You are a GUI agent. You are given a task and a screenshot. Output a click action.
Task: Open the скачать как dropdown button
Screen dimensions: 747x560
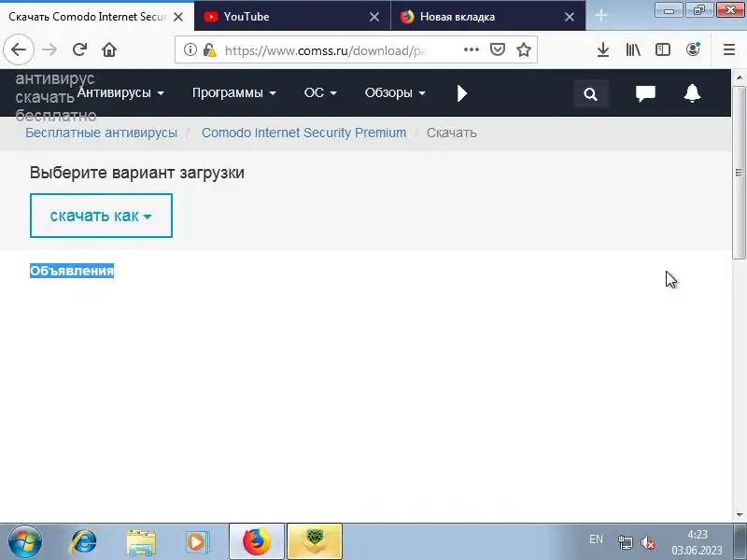point(101,216)
